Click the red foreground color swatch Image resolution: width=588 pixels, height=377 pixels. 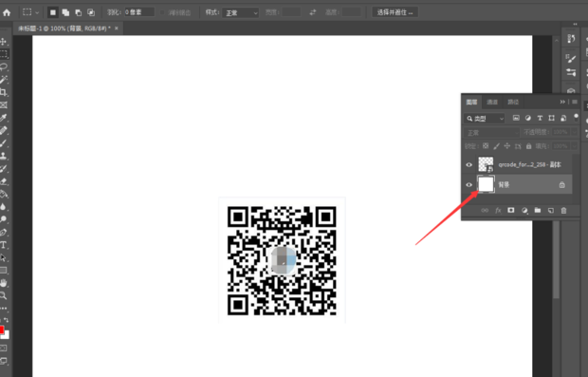[1, 330]
